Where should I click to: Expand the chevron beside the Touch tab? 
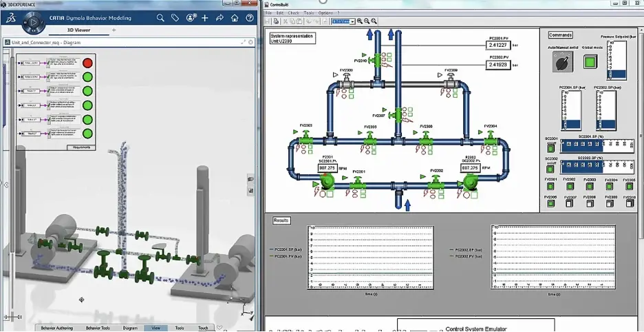(x=219, y=328)
